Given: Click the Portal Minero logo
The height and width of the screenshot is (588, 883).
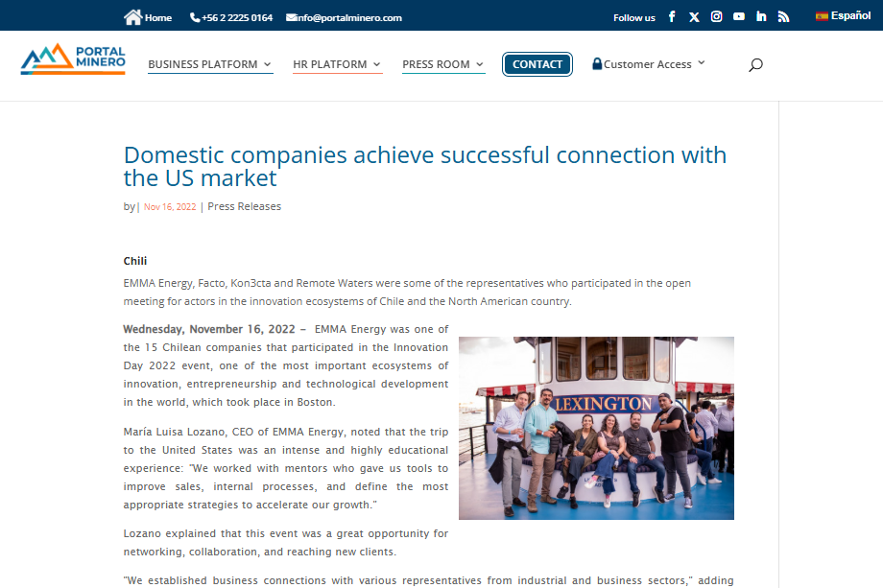Looking at the screenshot, I should [x=73, y=59].
